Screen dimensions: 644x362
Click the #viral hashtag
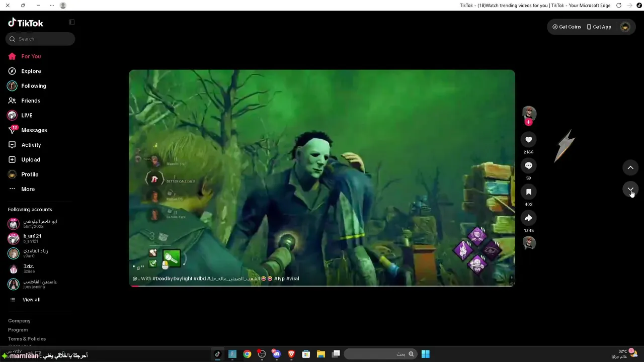[293, 279]
